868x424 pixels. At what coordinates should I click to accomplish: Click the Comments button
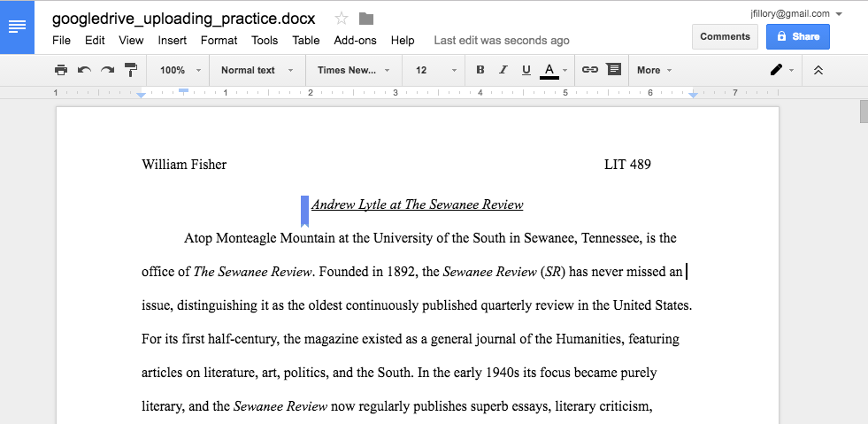pos(725,36)
